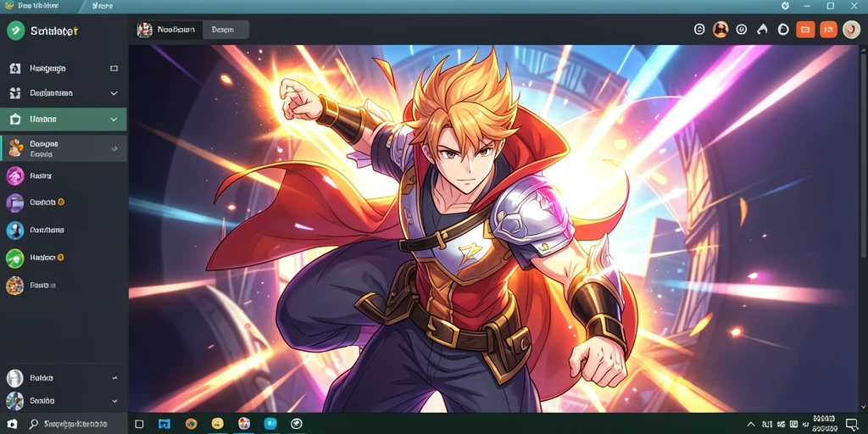Open the white round taskbar icon
Viewport: 868px width, 434px height.
pos(297,424)
